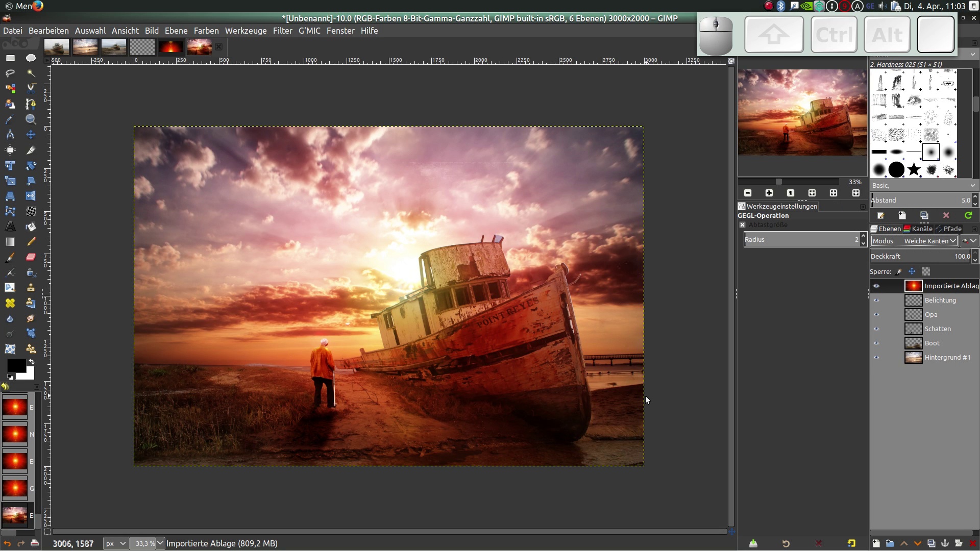Image resolution: width=980 pixels, height=551 pixels.
Task: Select the Schatten layer
Action: pyautogui.click(x=938, y=329)
